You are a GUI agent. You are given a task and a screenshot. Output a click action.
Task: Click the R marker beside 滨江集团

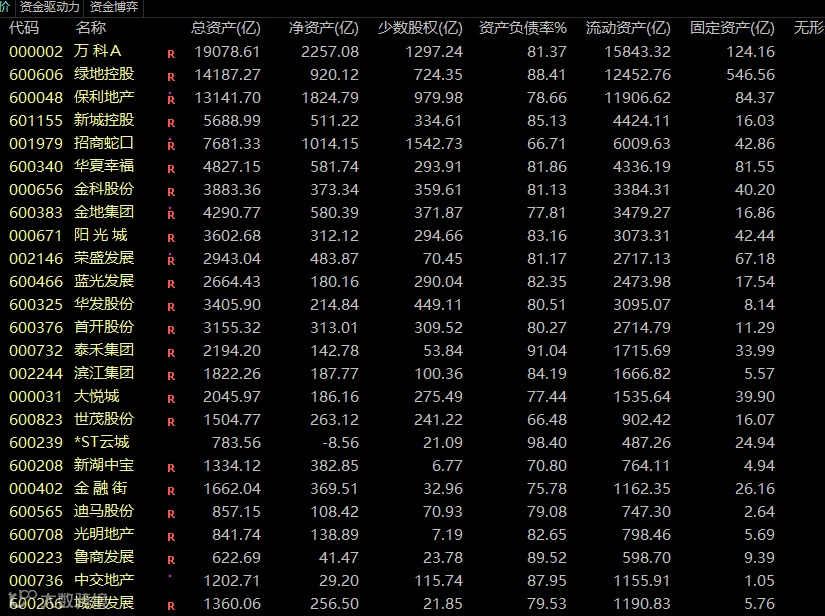pos(171,376)
